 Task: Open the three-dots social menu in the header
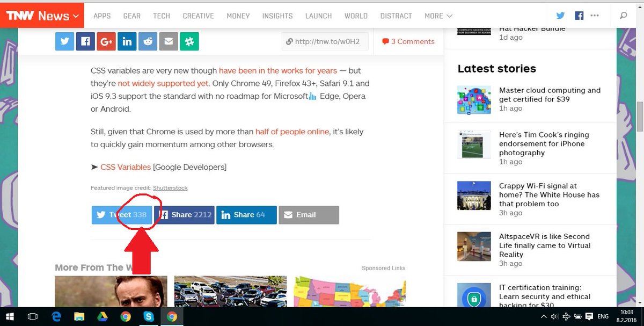[594, 16]
